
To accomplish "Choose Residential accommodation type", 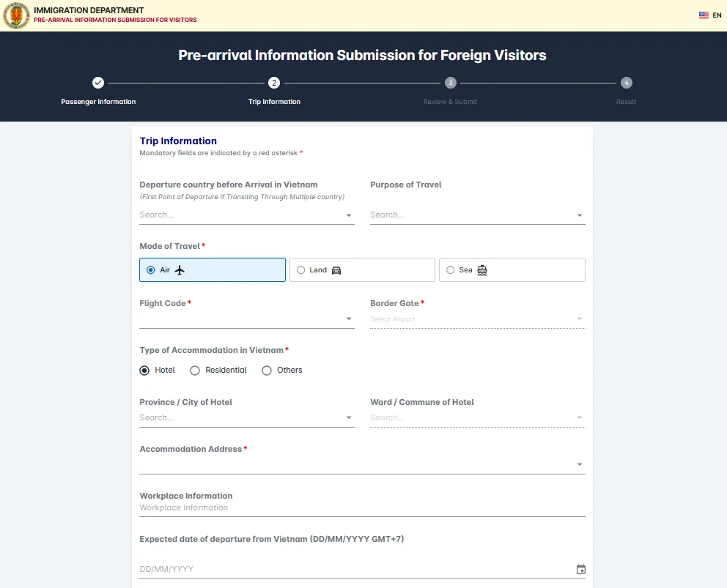I will (218, 371).
